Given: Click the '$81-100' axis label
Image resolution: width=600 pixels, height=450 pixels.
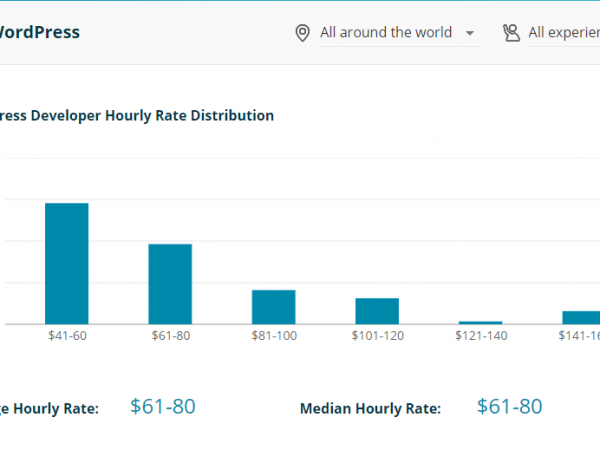Looking at the screenshot, I should click(273, 336).
